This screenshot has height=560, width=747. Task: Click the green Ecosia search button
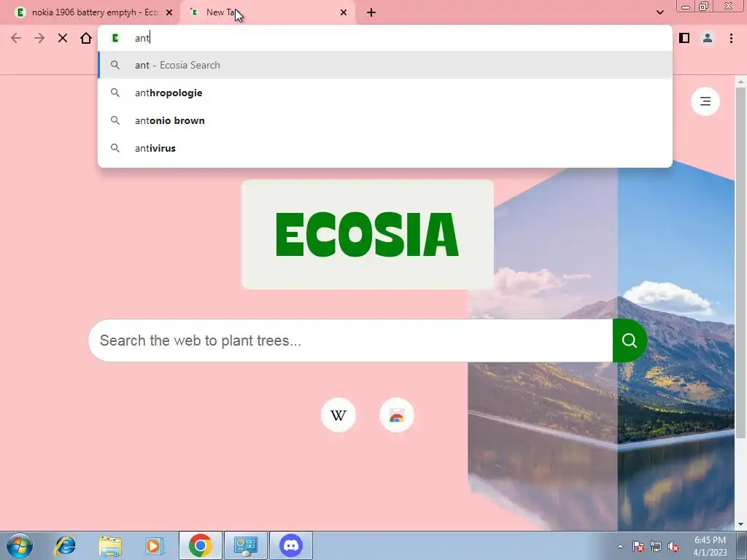click(x=630, y=341)
